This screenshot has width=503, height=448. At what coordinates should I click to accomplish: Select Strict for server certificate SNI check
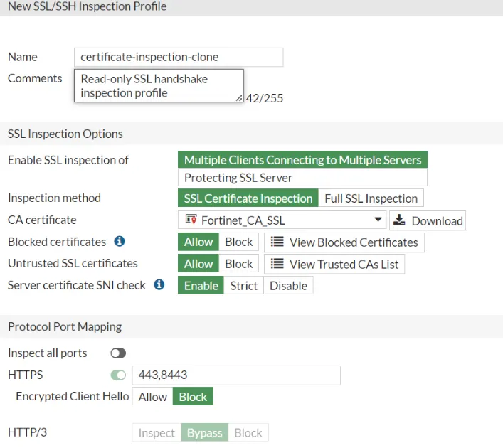click(x=243, y=286)
